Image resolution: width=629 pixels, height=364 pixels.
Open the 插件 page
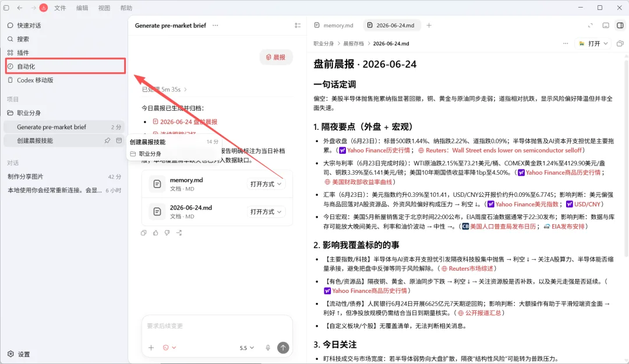(x=65, y=52)
